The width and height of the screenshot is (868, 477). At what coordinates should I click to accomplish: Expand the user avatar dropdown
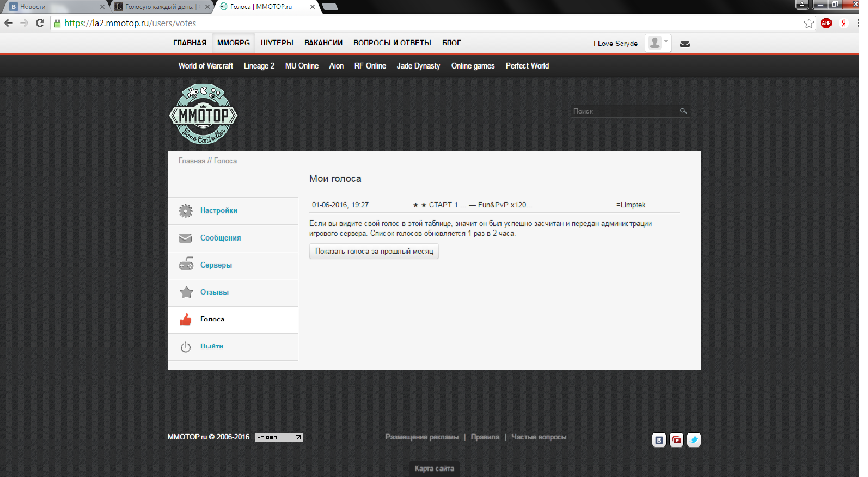658,43
